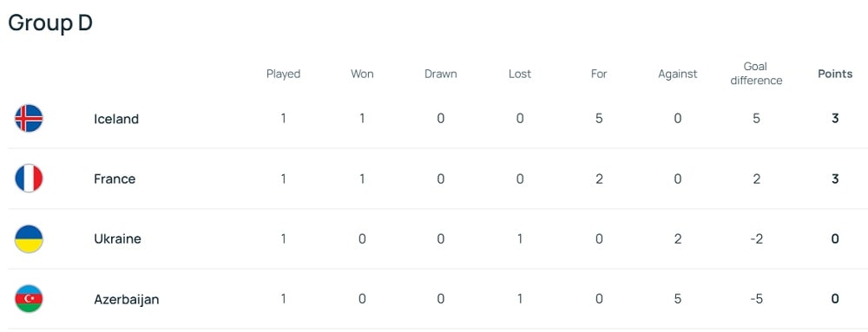This screenshot has width=868, height=332.
Task: Click the Lost column header
Action: pos(520,74)
